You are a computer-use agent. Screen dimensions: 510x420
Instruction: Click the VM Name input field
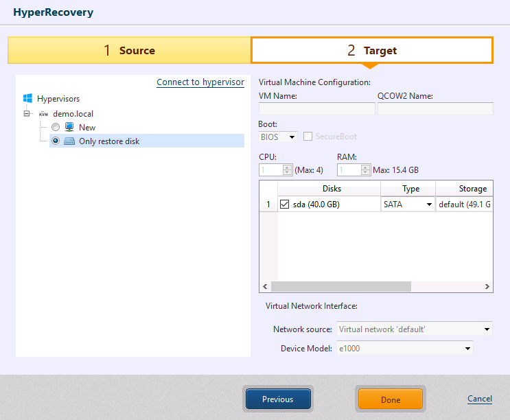pyautogui.click(x=317, y=108)
